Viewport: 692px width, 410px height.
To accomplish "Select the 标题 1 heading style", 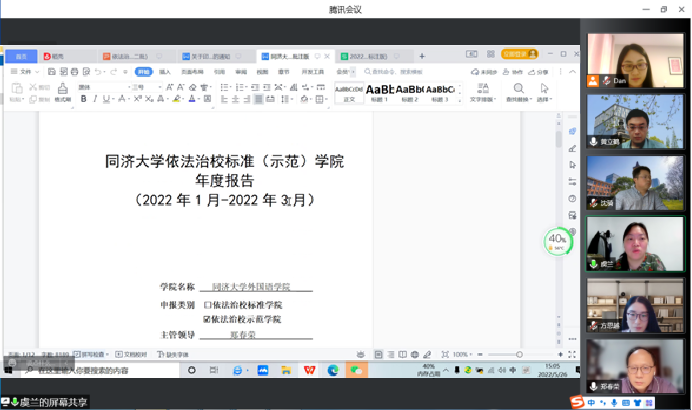I will (x=379, y=92).
